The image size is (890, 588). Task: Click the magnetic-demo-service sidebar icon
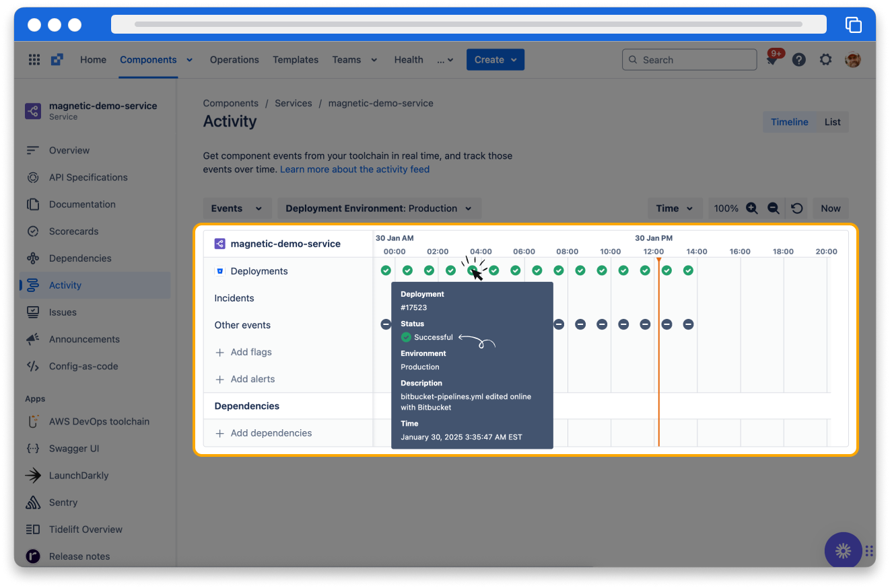tap(33, 111)
